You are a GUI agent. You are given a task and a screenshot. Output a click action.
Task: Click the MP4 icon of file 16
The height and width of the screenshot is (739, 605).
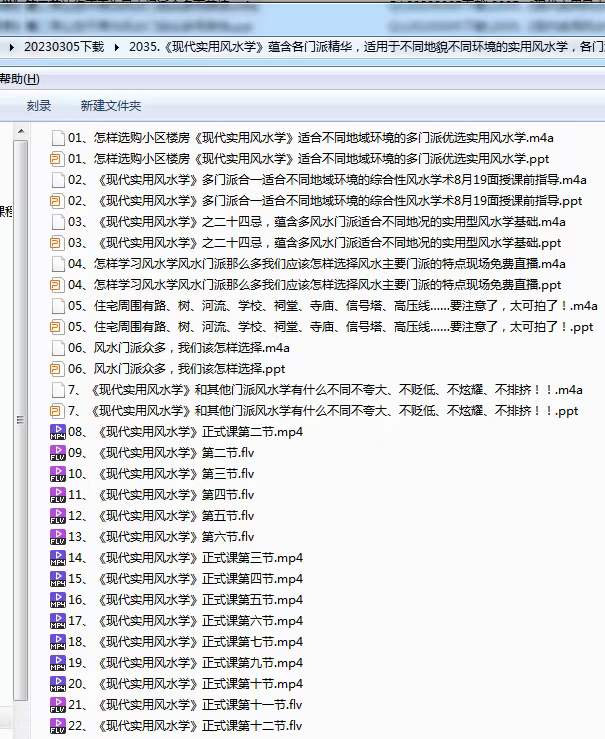[57, 600]
